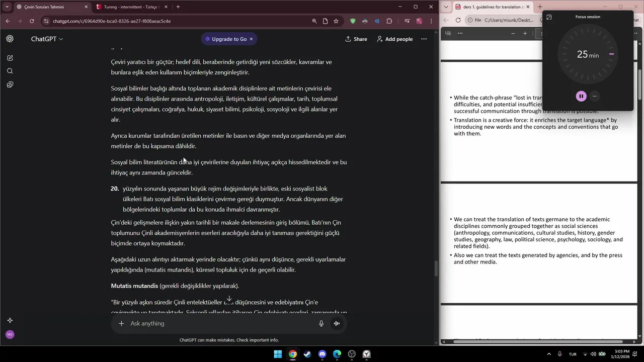Toggle the PDF contents list icon in Edge
Viewport: 644px width, 362px height.
coord(448,33)
